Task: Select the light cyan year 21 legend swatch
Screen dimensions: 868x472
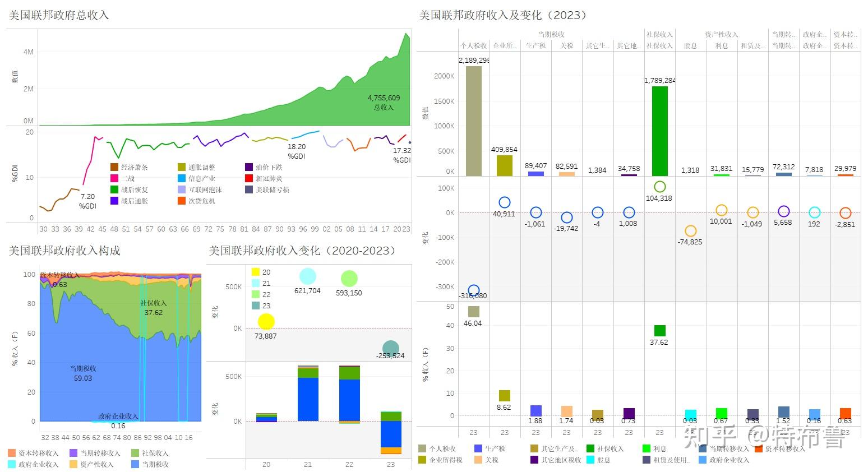Action: pyautogui.click(x=256, y=283)
